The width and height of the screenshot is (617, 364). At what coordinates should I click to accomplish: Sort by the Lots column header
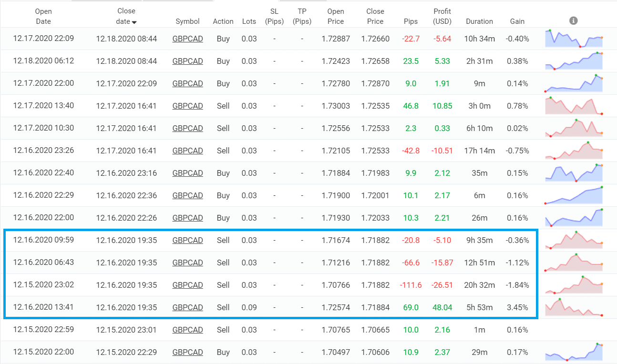pos(249,21)
